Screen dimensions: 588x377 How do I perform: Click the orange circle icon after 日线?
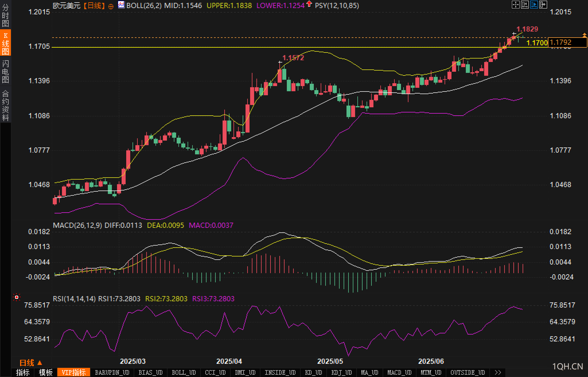(111, 6)
